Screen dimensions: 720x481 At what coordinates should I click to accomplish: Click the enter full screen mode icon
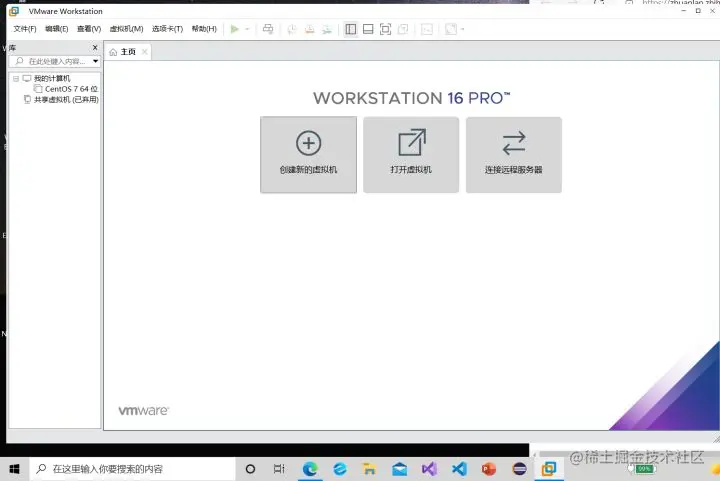[385, 29]
